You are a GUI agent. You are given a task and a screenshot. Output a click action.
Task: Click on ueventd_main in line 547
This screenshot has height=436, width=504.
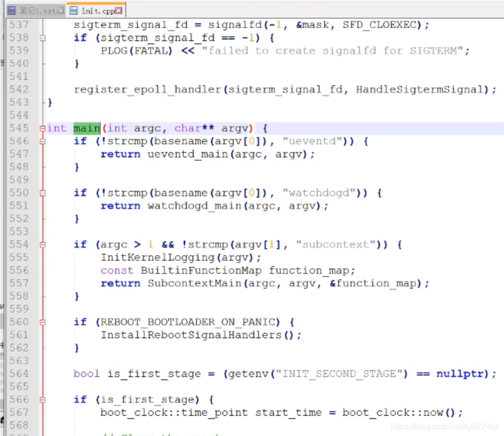[188, 155]
